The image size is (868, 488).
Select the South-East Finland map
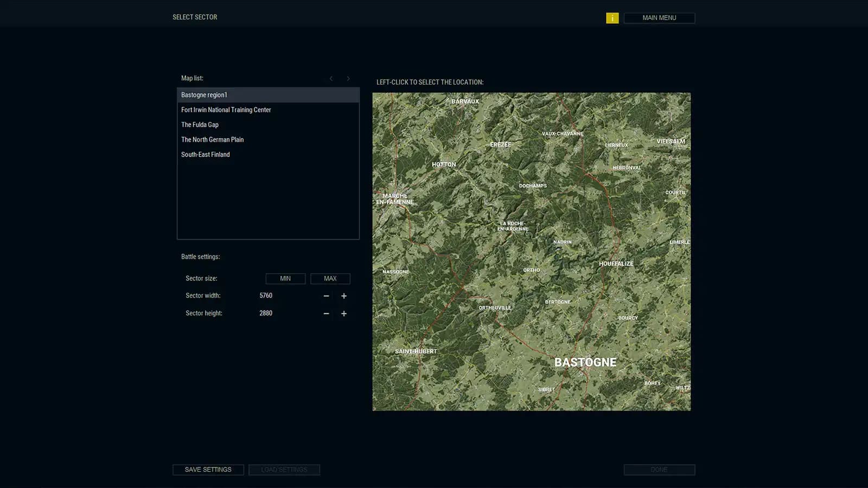coord(206,154)
